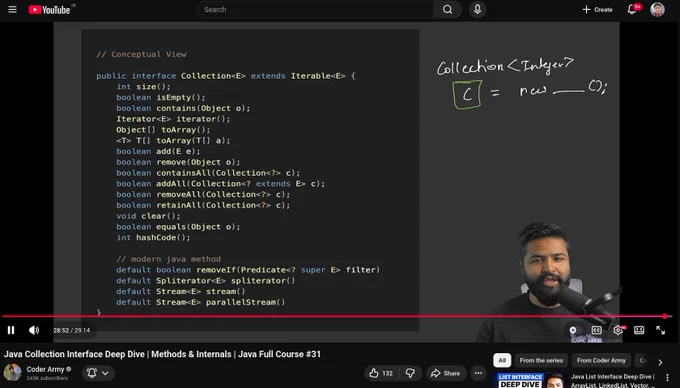The image size is (680, 388).
Task: Click the verified badge beside Coder Army
Action: (x=69, y=369)
